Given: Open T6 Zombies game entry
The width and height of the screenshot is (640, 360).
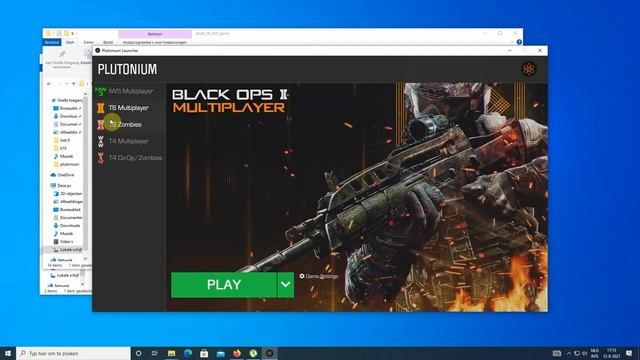Looking at the screenshot, I should pyautogui.click(x=129, y=124).
